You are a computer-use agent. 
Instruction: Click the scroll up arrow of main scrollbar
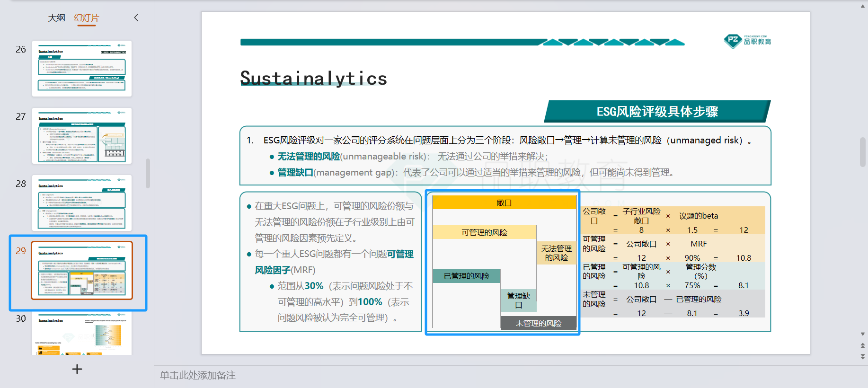[x=863, y=6]
